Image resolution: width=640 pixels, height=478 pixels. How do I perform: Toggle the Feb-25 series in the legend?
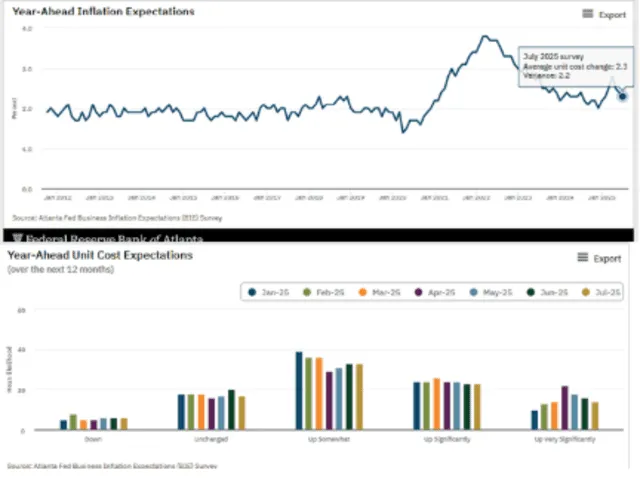coord(316,292)
